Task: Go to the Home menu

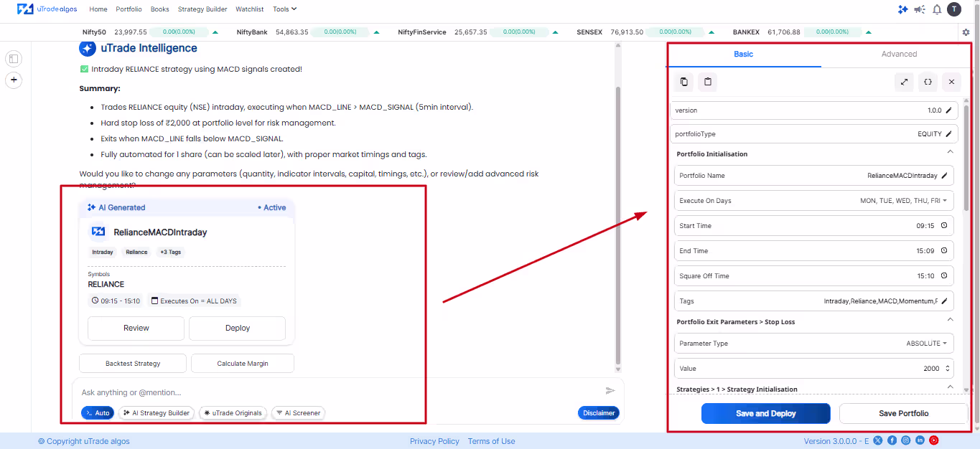Action: [x=98, y=9]
